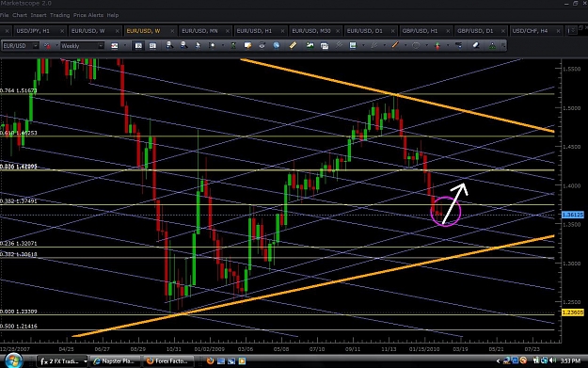Click the yellow price label 1.23605
The image size is (588, 368).
point(573,312)
